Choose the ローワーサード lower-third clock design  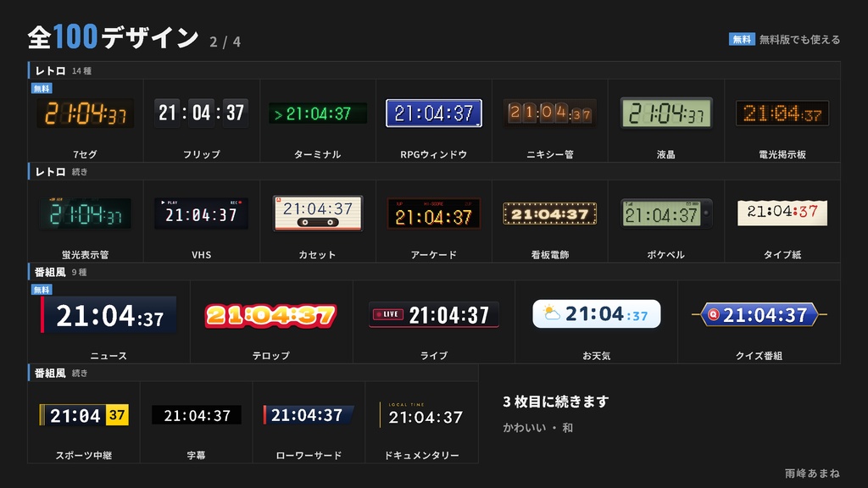(309, 415)
